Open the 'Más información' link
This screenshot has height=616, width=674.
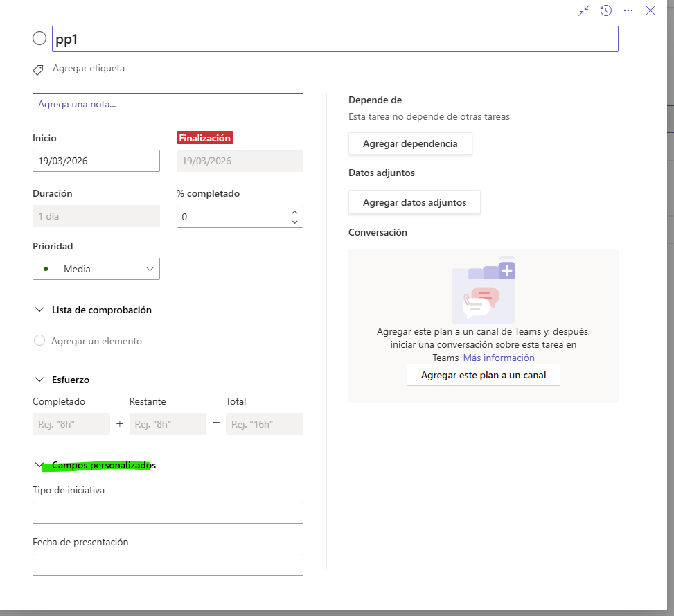(x=499, y=358)
